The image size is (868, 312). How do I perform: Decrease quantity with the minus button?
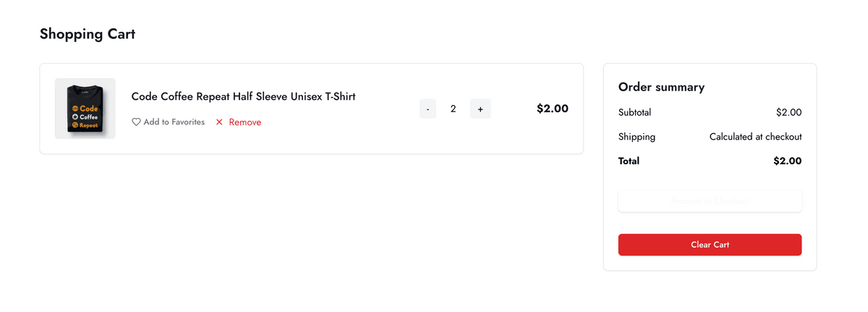[428, 109]
